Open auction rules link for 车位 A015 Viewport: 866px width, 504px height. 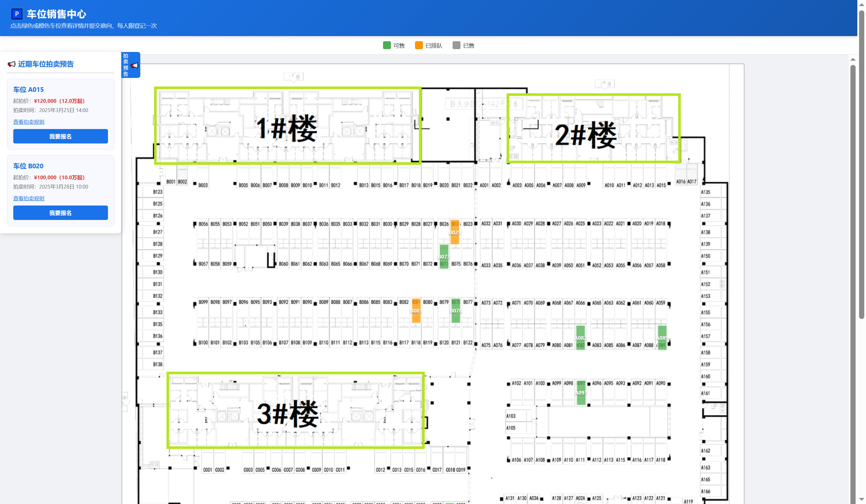[x=29, y=122]
